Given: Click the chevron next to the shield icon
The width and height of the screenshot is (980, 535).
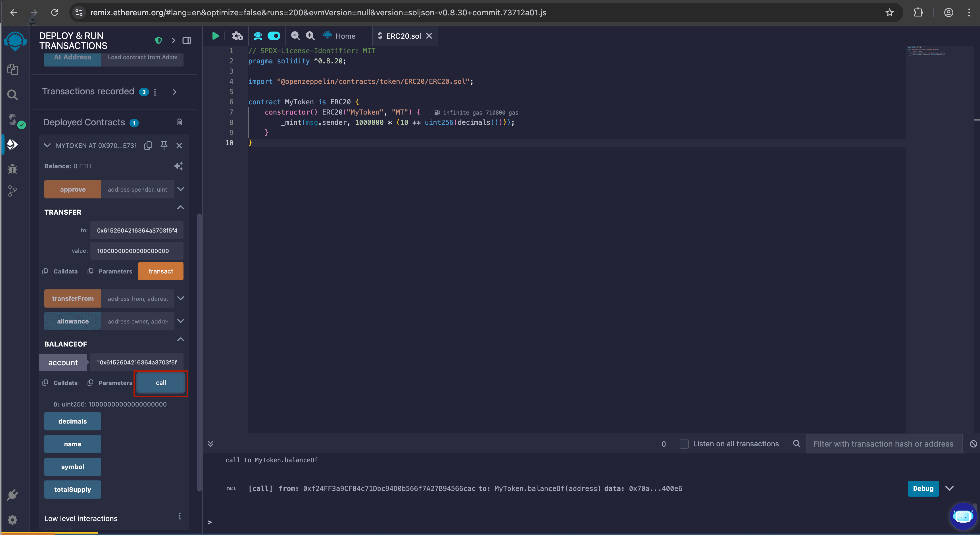Looking at the screenshot, I should (173, 40).
